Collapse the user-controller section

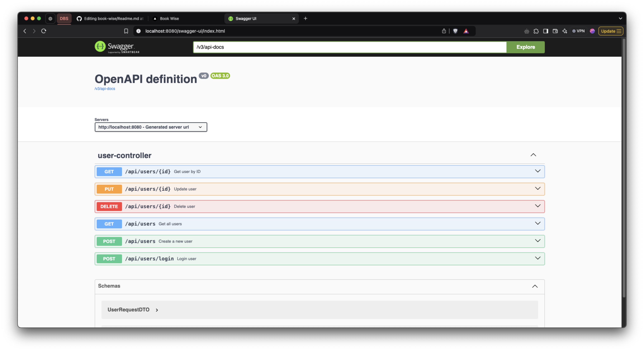pos(533,155)
